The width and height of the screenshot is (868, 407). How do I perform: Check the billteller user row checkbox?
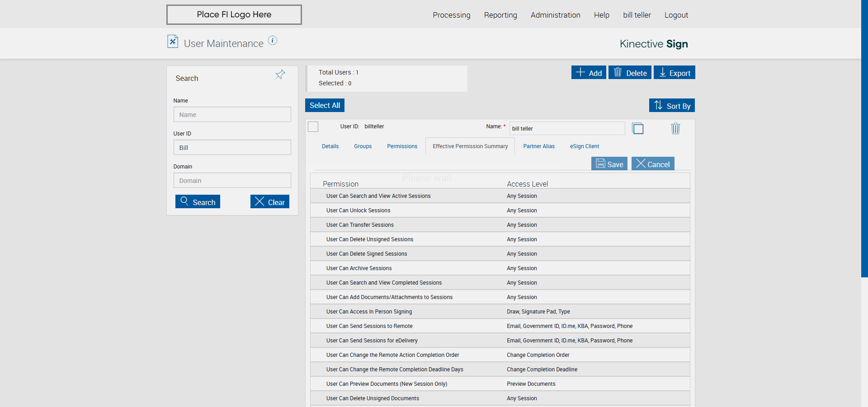(x=313, y=127)
